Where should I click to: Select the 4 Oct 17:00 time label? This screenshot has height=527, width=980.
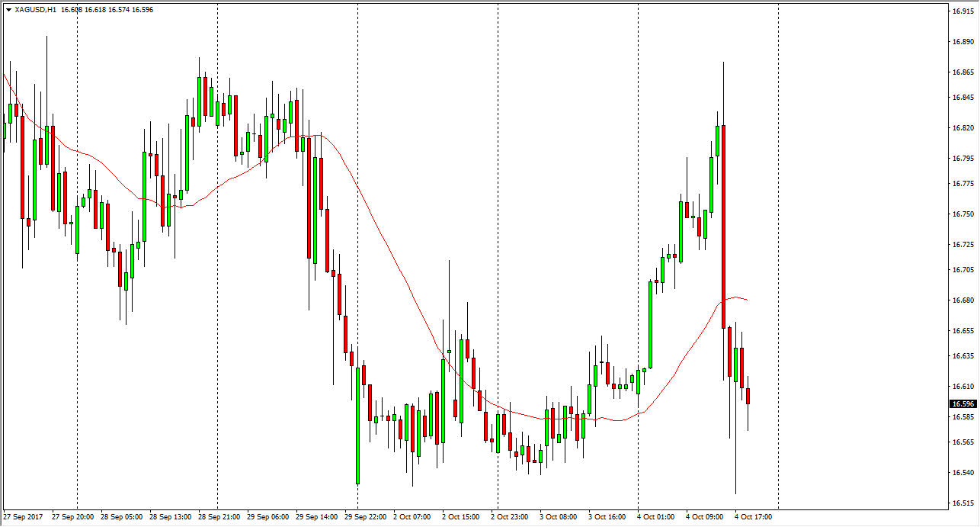754,517
